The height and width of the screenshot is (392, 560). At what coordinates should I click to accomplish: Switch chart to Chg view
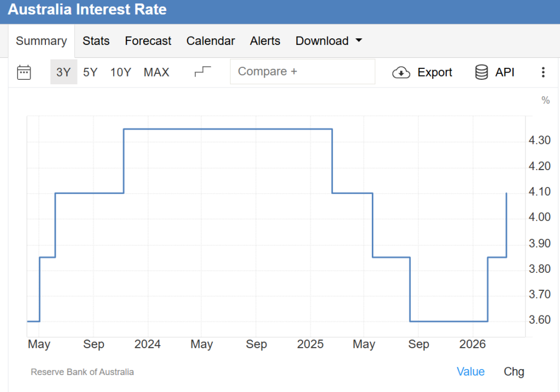[514, 372]
